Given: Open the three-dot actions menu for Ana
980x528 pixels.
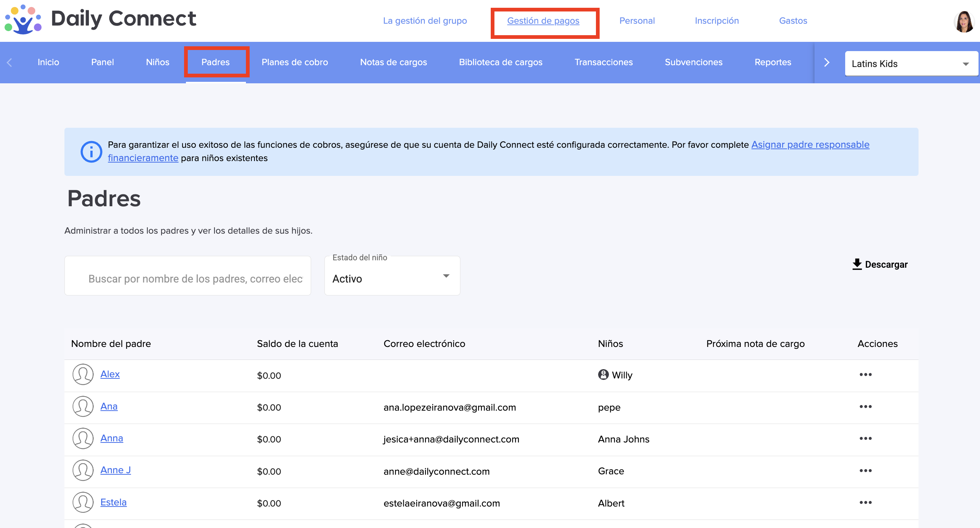Looking at the screenshot, I should [x=865, y=407].
